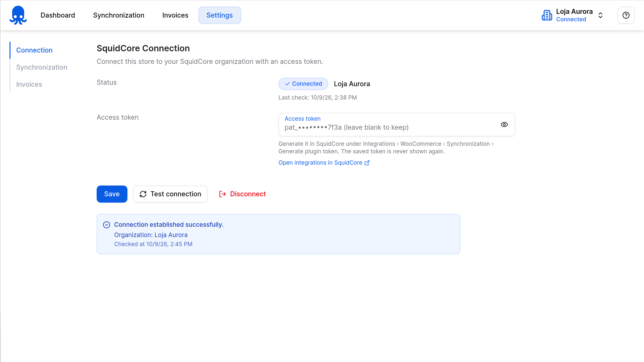Image resolution: width=644 pixels, height=362 pixels.
Task: Open integrations in SquidCore link
Action: (324, 163)
